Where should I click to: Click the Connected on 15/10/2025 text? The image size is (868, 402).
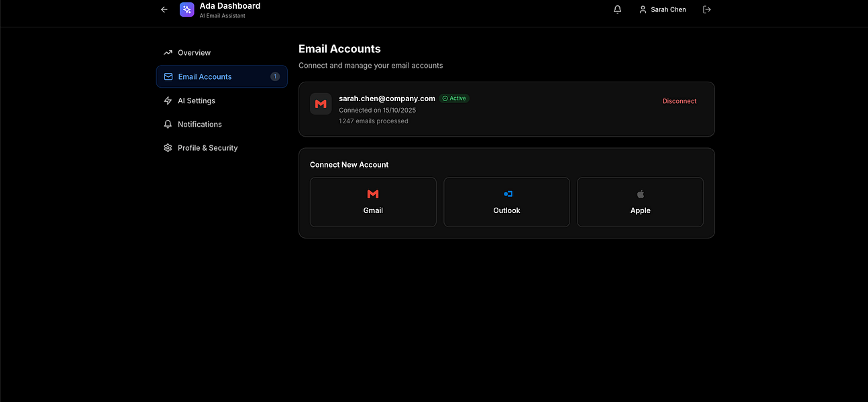(x=378, y=110)
